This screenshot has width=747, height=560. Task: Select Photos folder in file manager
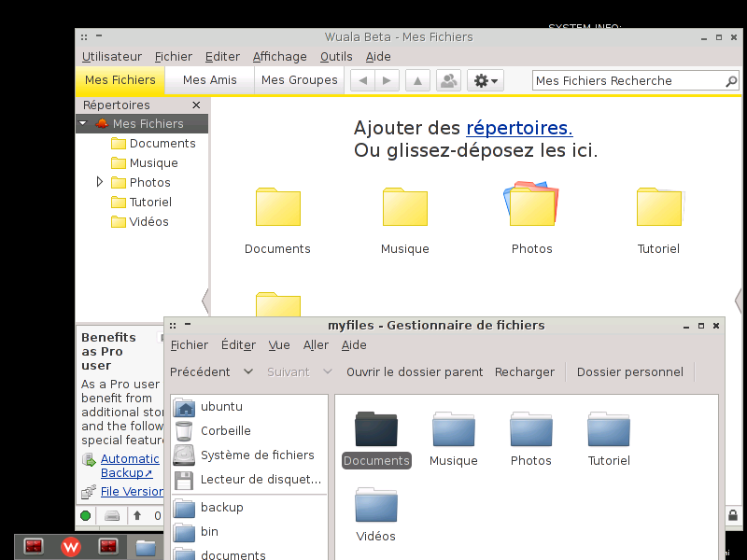point(531,440)
